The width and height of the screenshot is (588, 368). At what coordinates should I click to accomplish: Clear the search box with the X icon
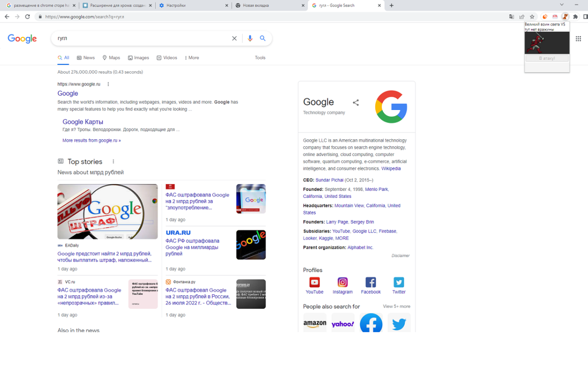click(x=234, y=38)
